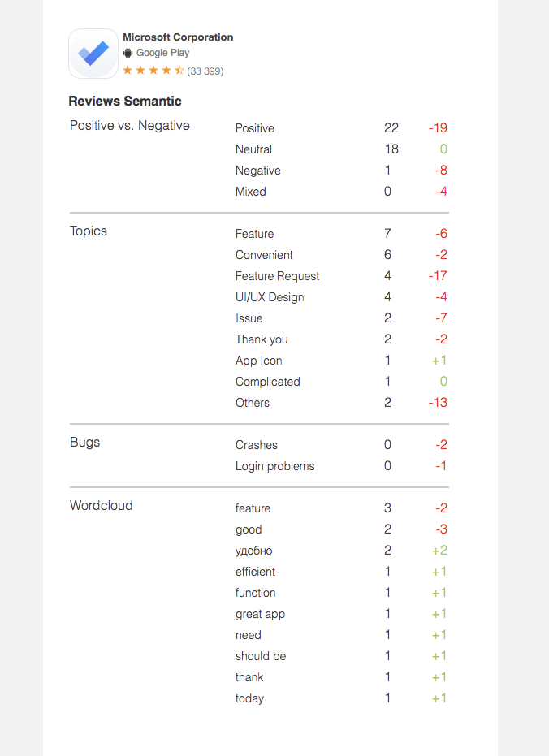The width and height of the screenshot is (549, 756).
Task: Click the 'great app' wordcloud term
Action: 260,614
